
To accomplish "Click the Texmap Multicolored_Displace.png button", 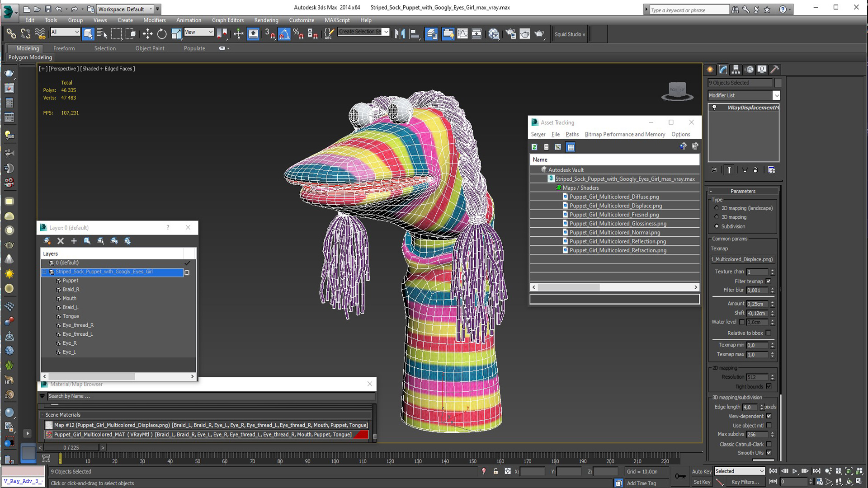I will click(x=742, y=259).
